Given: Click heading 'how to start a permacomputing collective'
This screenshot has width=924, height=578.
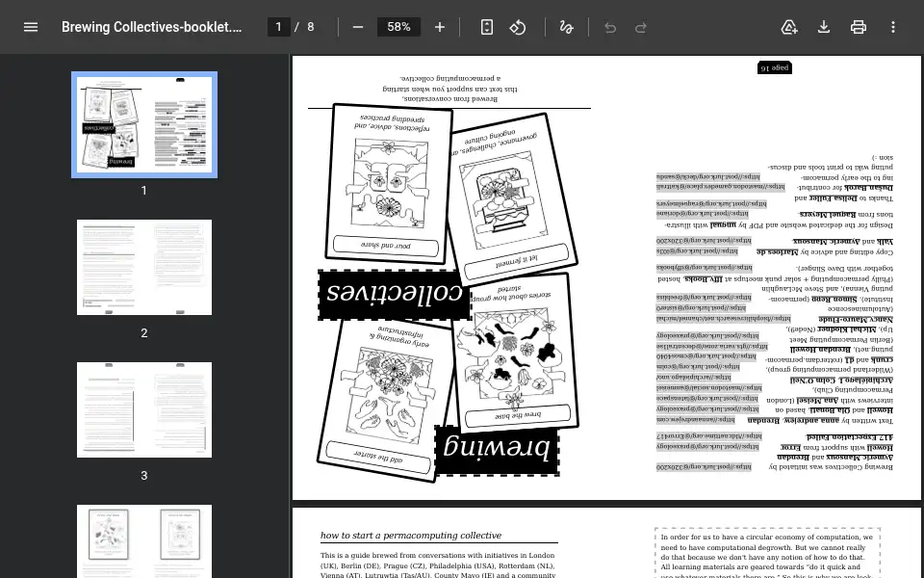Looking at the screenshot, I should click(x=411, y=535).
